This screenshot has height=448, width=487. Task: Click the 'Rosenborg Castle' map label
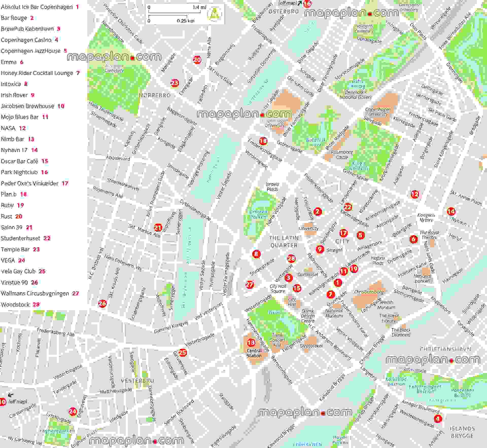(x=342, y=155)
